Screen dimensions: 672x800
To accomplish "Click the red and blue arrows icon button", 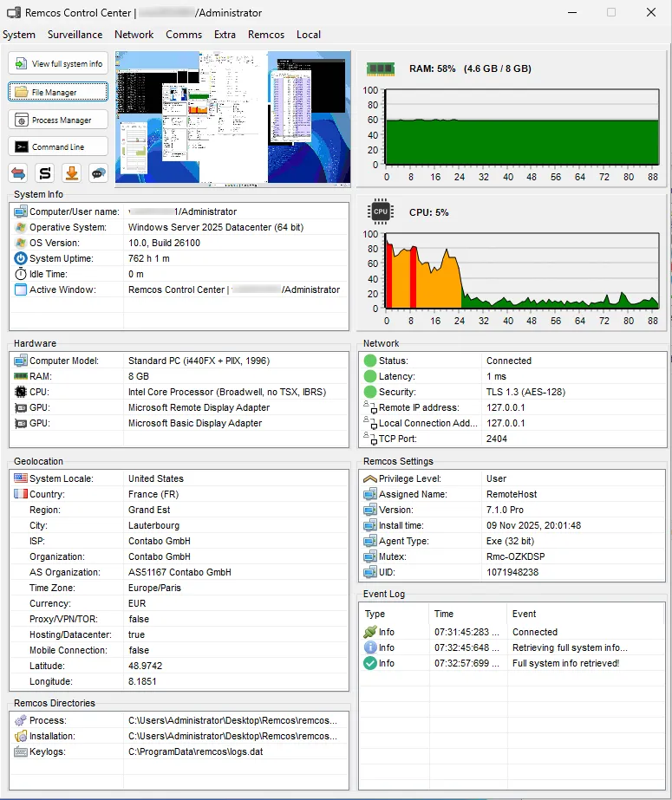I will (x=19, y=173).
